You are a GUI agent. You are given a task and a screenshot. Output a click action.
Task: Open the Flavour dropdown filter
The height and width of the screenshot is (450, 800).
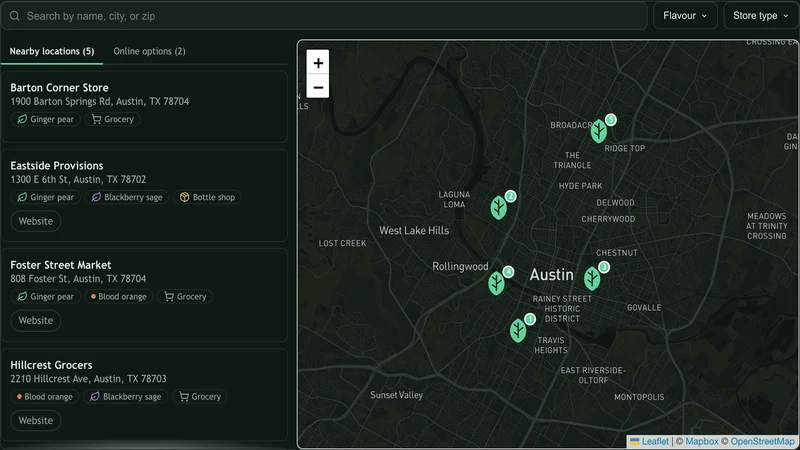click(x=685, y=16)
